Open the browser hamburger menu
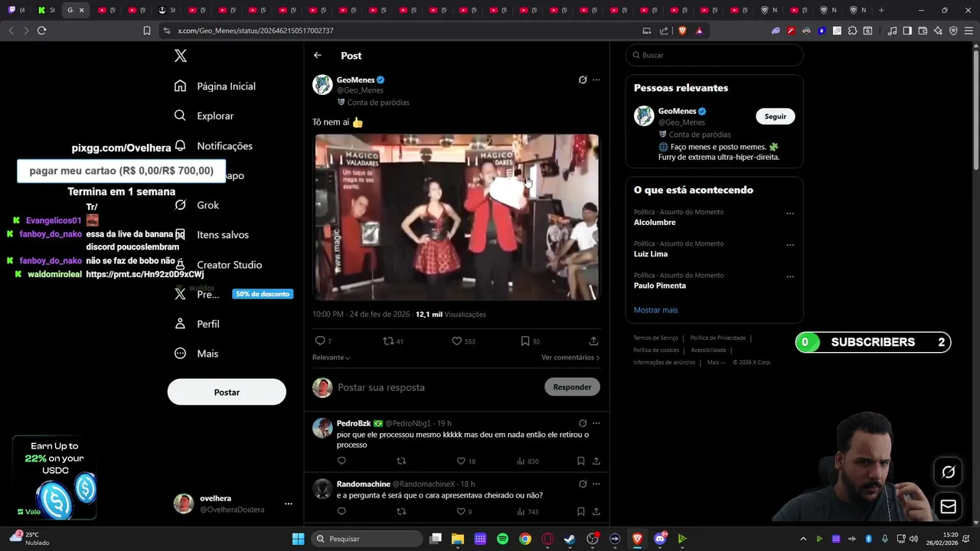Image resolution: width=980 pixels, height=551 pixels. [969, 31]
